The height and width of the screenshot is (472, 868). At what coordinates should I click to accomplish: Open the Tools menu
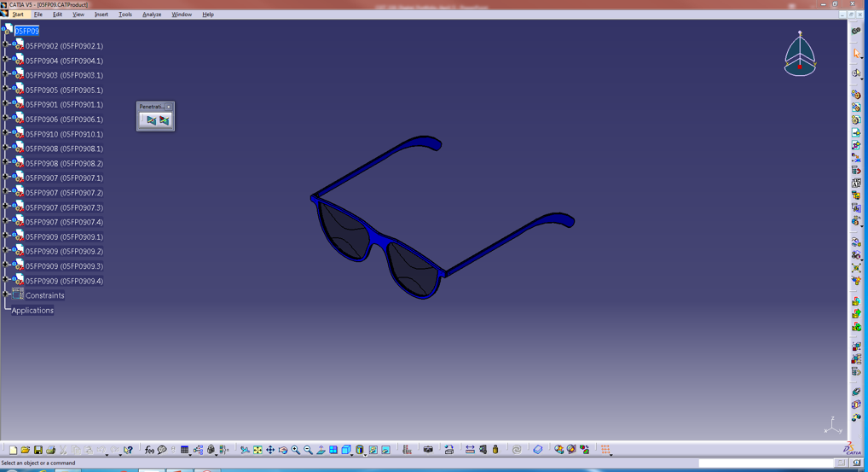[x=125, y=15]
